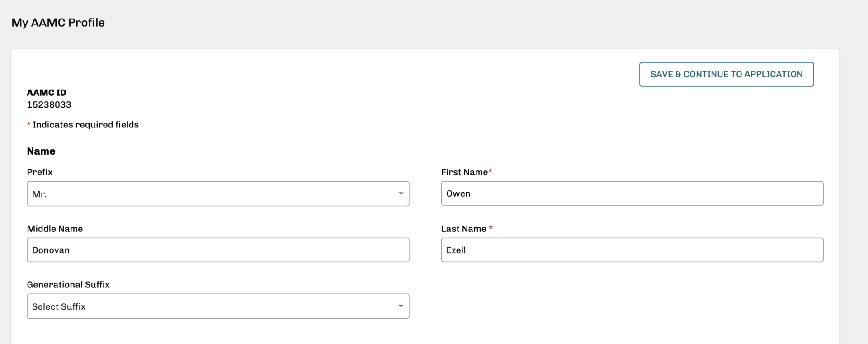868x344 pixels.
Task: Click the Prefix field label
Action: click(x=40, y=172)
